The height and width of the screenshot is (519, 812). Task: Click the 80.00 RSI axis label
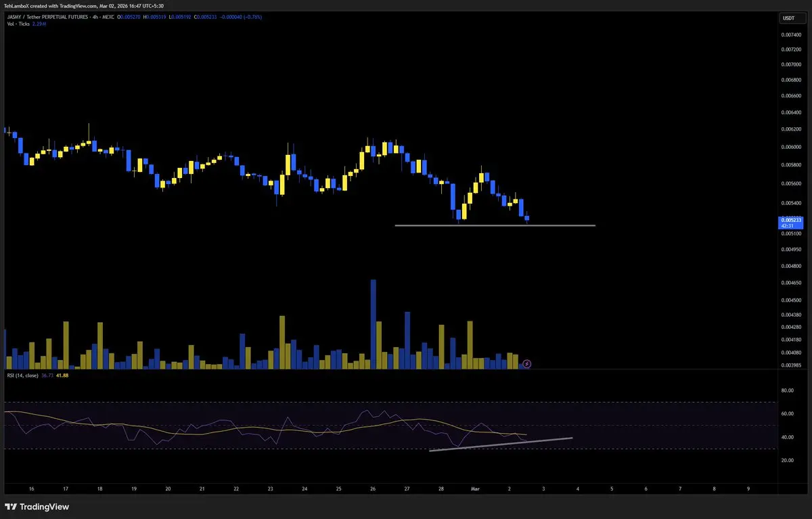coord(788,390)
